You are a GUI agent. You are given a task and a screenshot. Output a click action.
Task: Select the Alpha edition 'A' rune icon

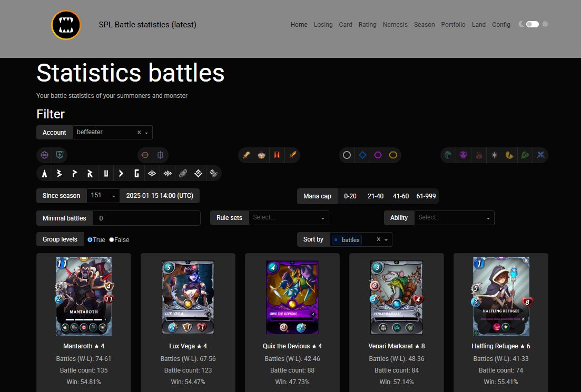click(x=44, y=173)
